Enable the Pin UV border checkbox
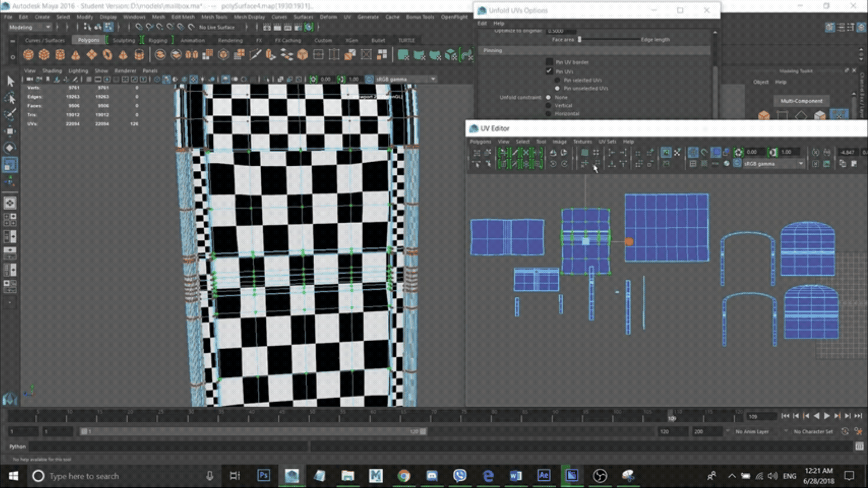Viewport: 868px width, 488px height. (549, 62)
